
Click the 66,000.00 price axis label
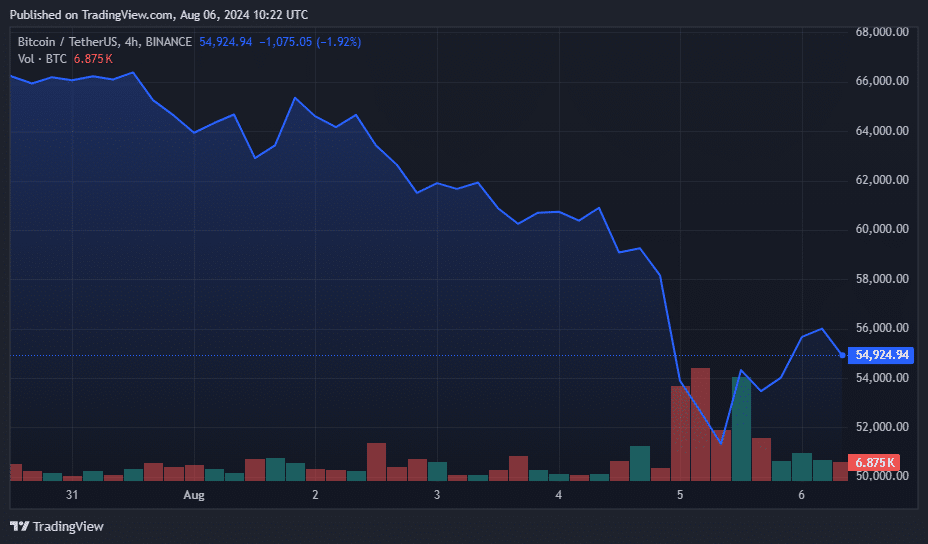(882, 81)
